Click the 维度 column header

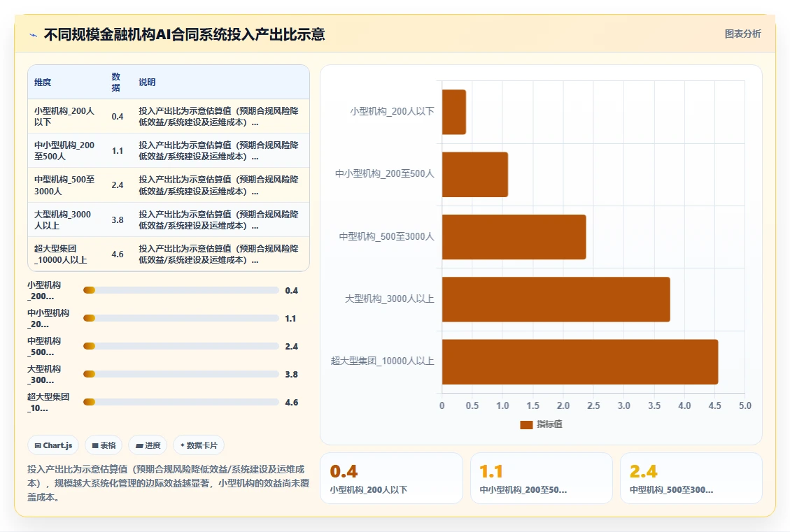tap(43, 82)
